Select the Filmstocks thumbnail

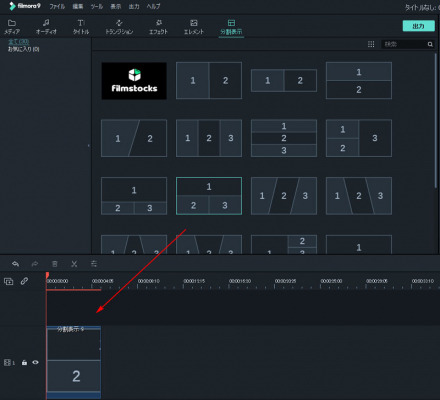pyautogui.click(x=134, y=81)
